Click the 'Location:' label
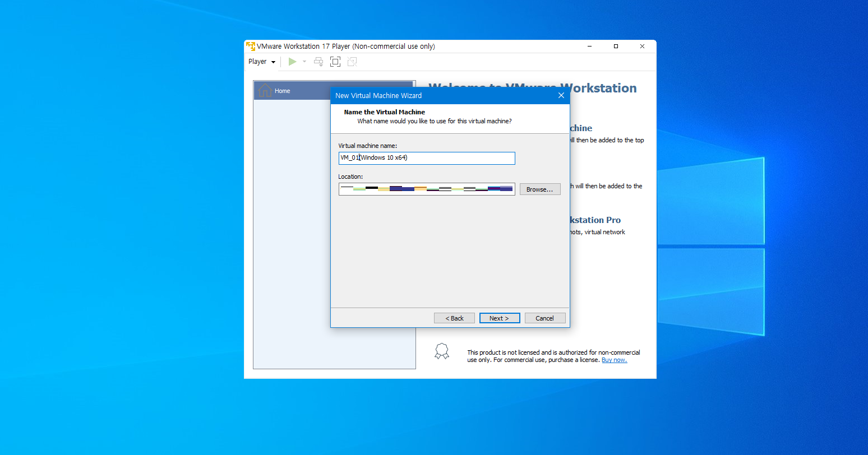The image size is (868, 455). (350, 177)
